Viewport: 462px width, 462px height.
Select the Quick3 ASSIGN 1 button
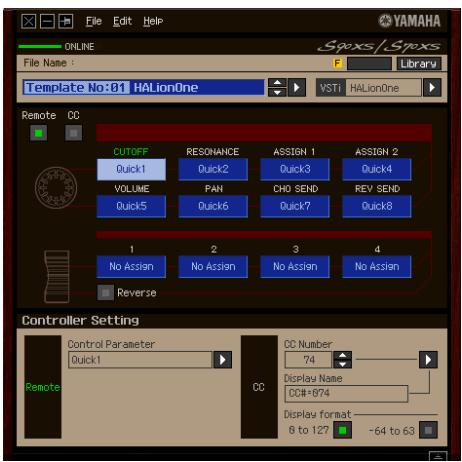click(x=295, y=169)
